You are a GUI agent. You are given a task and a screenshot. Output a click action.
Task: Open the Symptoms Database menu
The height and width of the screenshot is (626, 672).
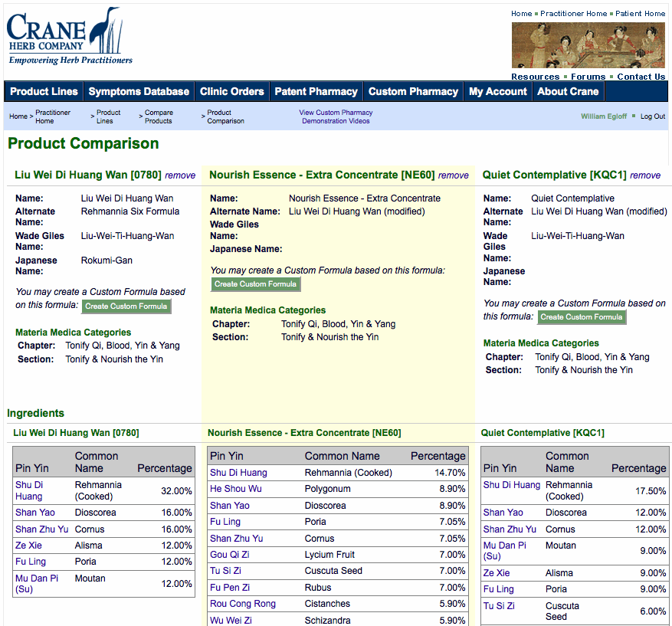click(x=139, y=91)
